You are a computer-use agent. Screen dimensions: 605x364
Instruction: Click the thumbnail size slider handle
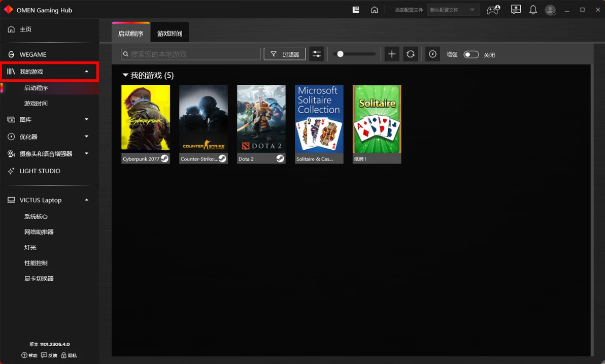(340, 54)
